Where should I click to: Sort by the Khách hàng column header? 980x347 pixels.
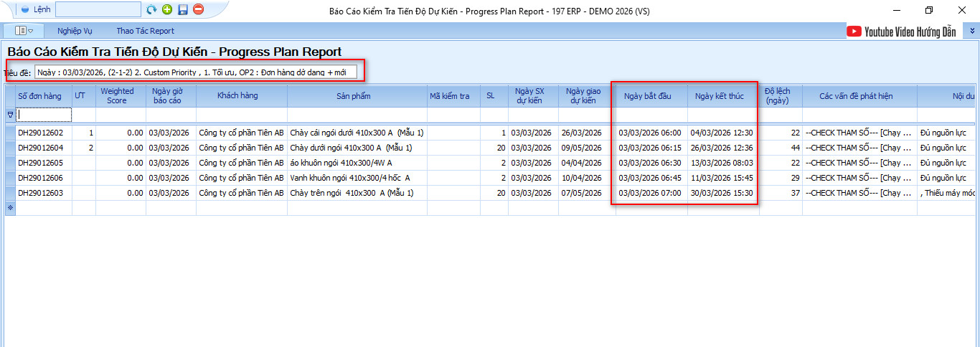237,96
